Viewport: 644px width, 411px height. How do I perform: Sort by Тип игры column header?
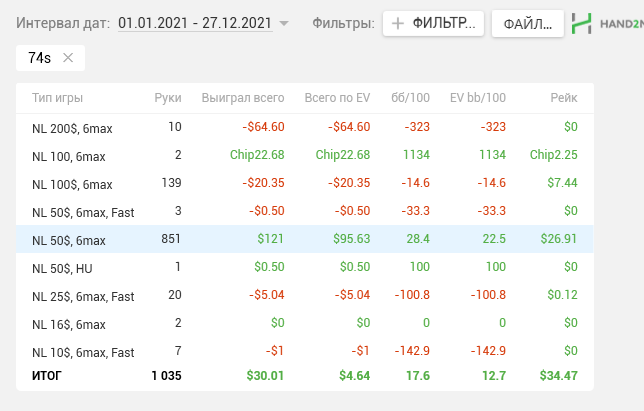pyautogui.click(x=57, y=98)
